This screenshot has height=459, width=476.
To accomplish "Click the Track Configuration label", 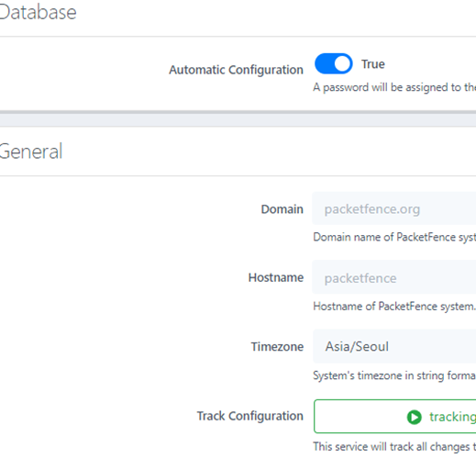I will pos(249,416).
